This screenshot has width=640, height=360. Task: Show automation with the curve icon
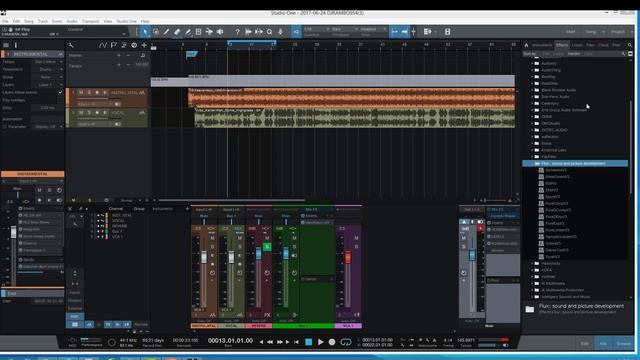[102, 45]
